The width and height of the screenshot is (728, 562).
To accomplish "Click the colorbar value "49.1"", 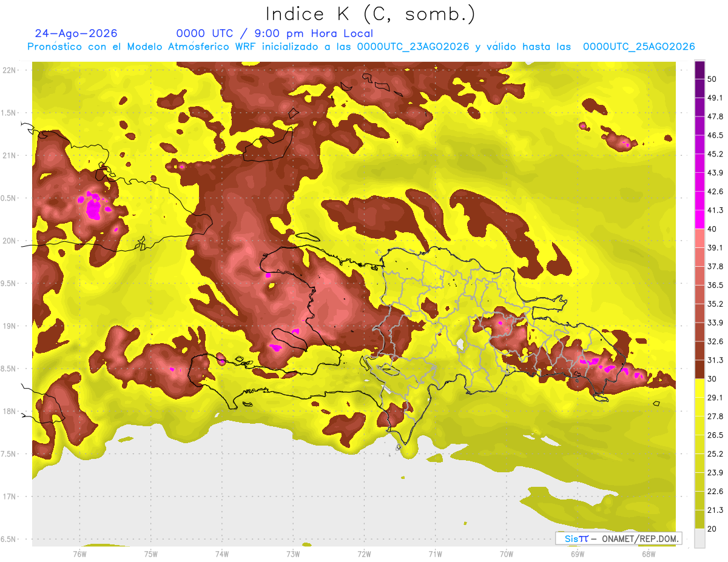I will coord(715,98).
